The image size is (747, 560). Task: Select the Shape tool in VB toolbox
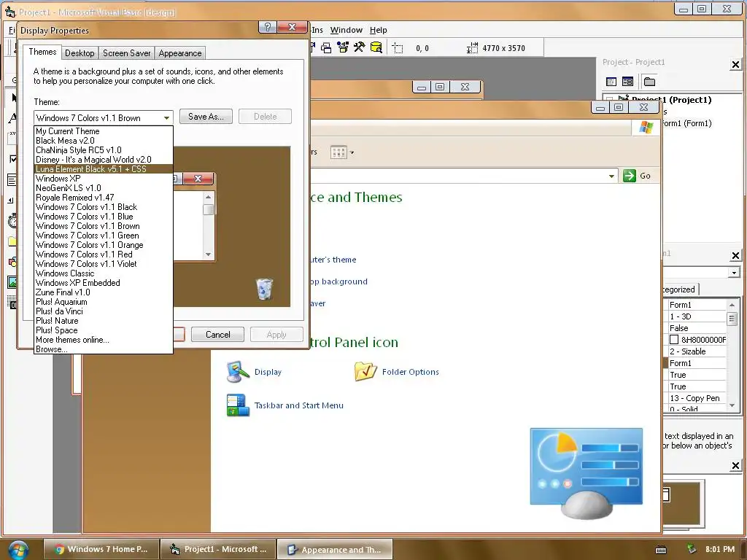click(x=12, y=262)
